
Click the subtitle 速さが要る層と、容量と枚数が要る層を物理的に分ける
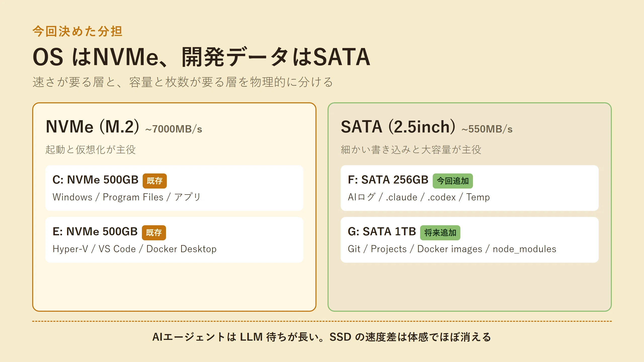point(183,82)
